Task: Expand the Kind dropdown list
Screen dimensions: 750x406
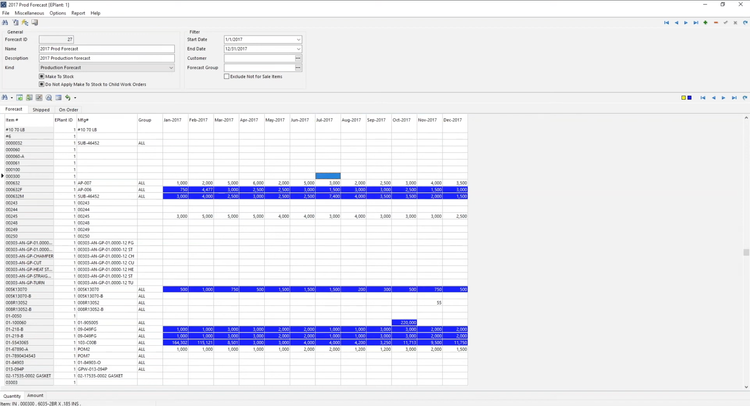Action: click(x=171, y=68)
